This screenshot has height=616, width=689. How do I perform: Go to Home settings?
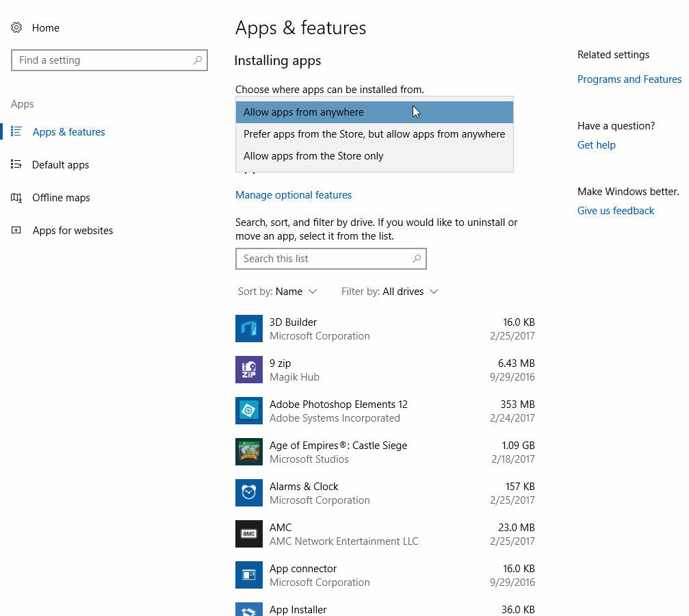46,27
